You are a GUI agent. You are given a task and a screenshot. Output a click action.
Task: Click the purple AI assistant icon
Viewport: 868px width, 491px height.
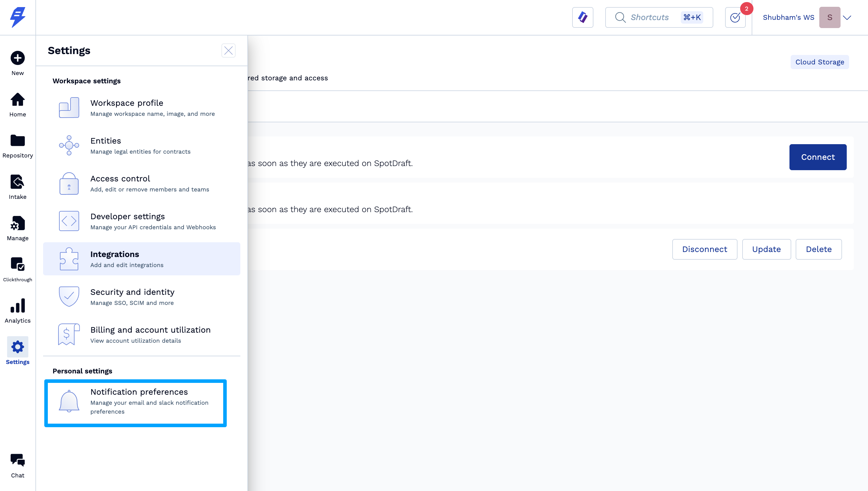[x=583, y=17]
